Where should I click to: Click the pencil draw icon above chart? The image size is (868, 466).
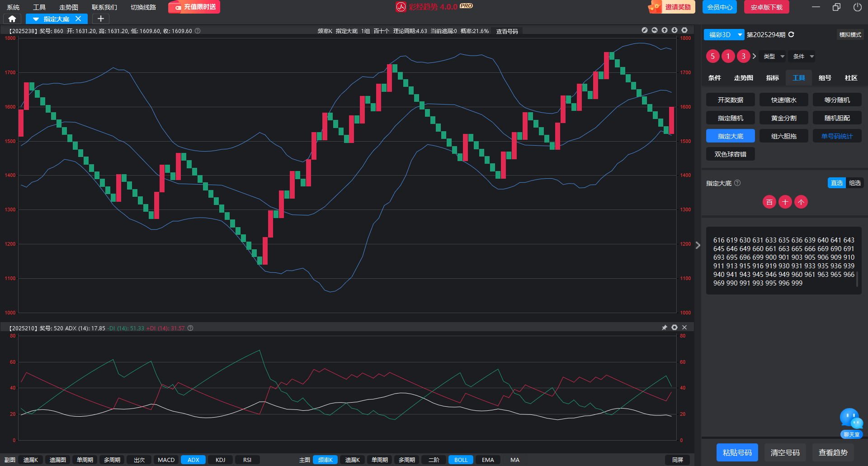(645, 30)
